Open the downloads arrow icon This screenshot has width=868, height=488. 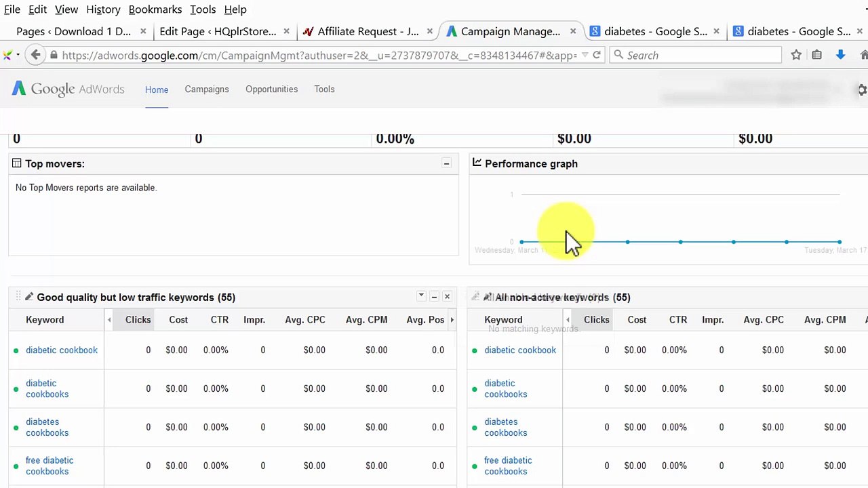click(840, 55)
